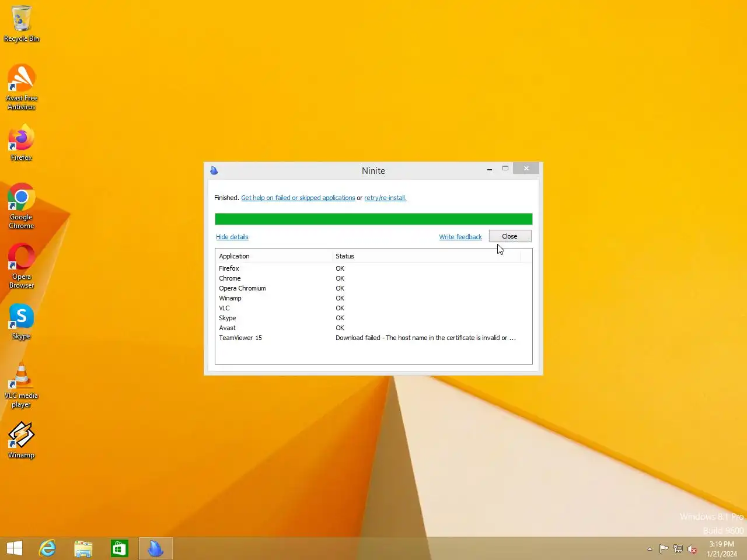
Task: Select the VLC media player desktop shortcut
Action: click(x=22, y=385)
